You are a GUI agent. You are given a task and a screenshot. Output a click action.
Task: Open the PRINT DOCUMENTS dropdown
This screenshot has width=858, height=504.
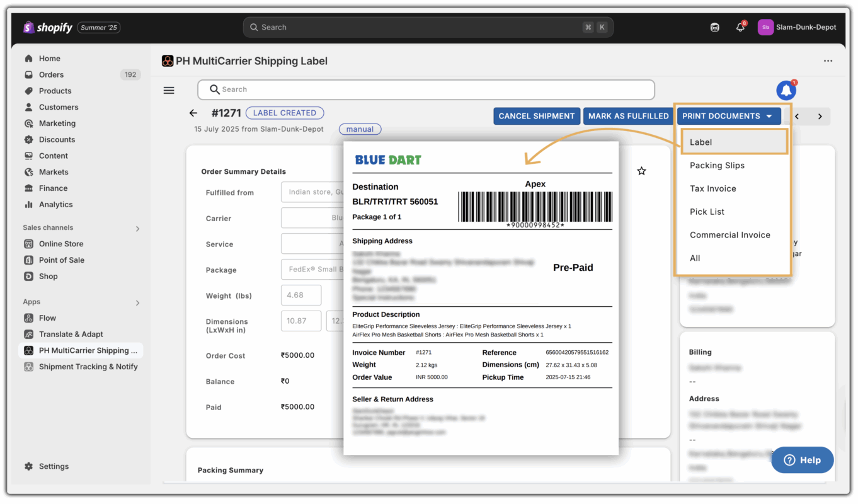729,116
